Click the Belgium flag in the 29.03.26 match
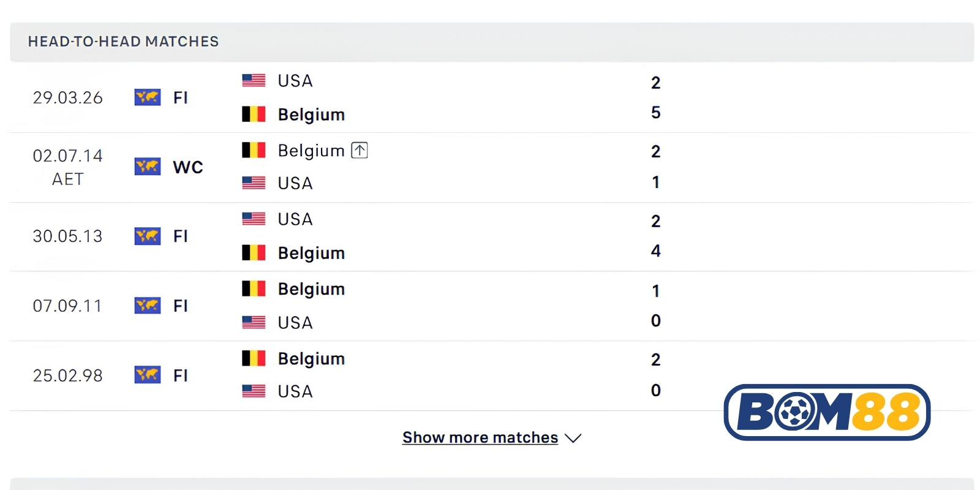 click(x=254, y=114)
